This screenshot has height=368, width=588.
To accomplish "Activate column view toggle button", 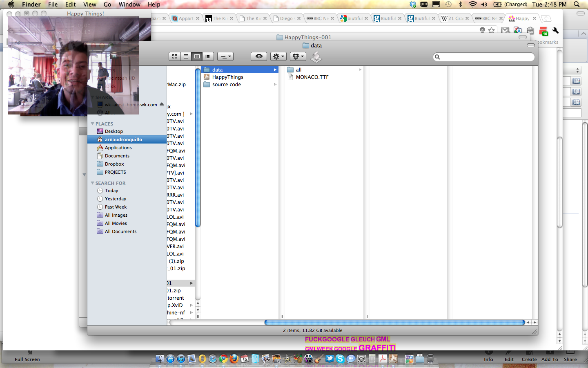I will point(197,56).
